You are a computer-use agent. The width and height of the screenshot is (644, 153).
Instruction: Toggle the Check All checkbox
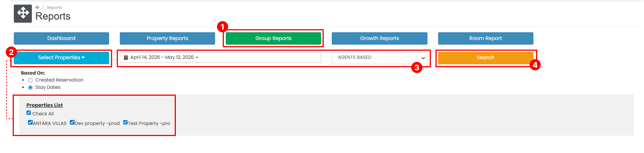tap(29, 113)
